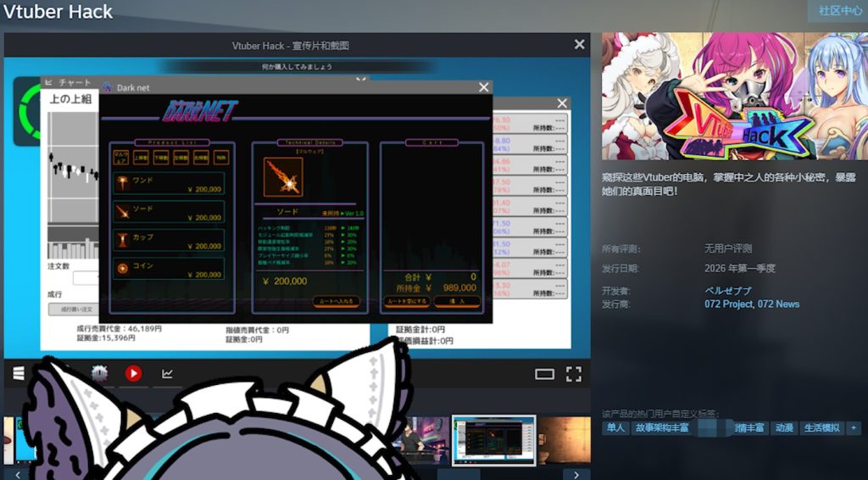Select the カップ ¥200,000 product row
The height and width of the screenshot is (480, 868).
(169, 240)
